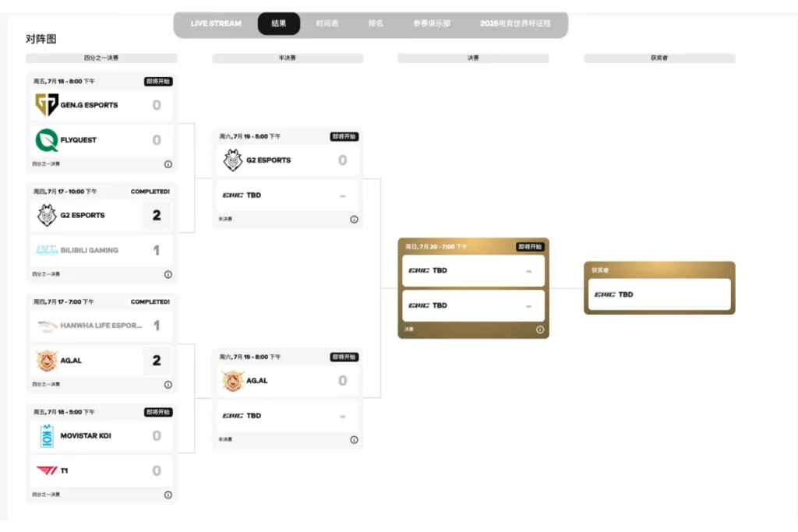
Task: Click the T1 team logo
Action: [x=47, y=470]
